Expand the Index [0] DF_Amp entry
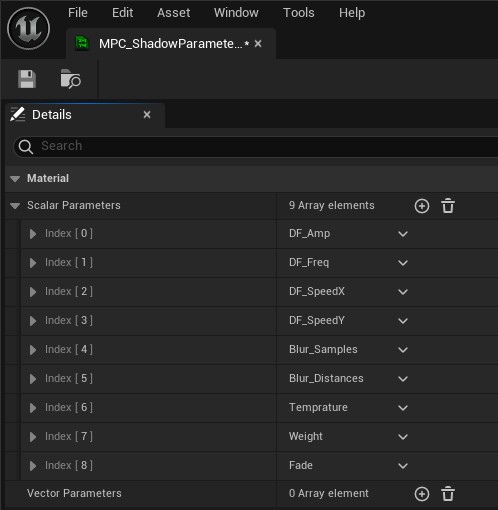The height and width of the screenshot is (510, 498). click(33, 234)
